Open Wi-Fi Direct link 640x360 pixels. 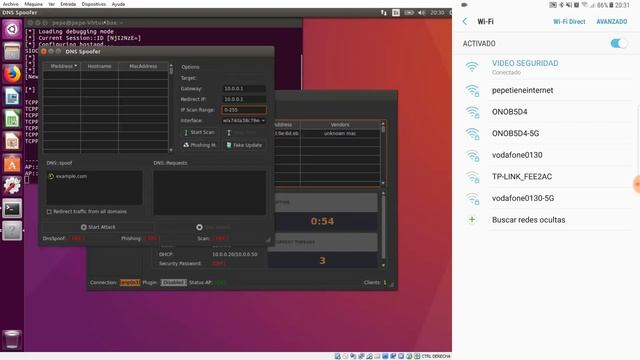point(569,22)
